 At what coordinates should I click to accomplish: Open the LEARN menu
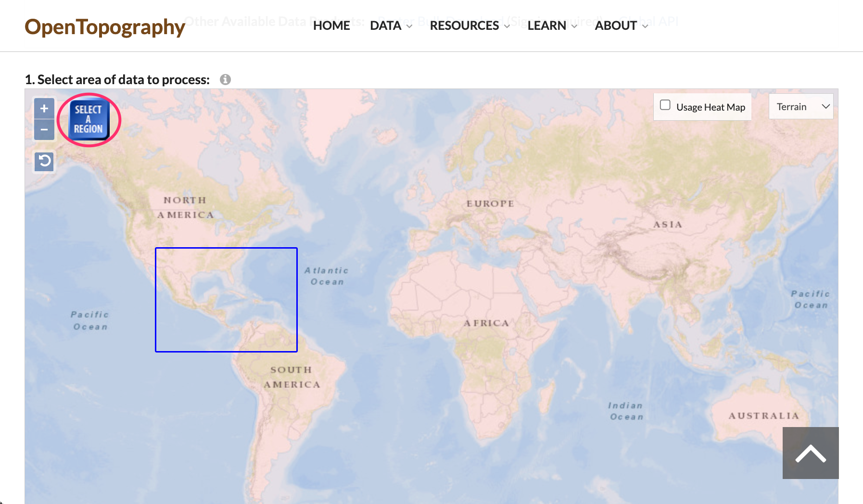(x=552, y=25)
